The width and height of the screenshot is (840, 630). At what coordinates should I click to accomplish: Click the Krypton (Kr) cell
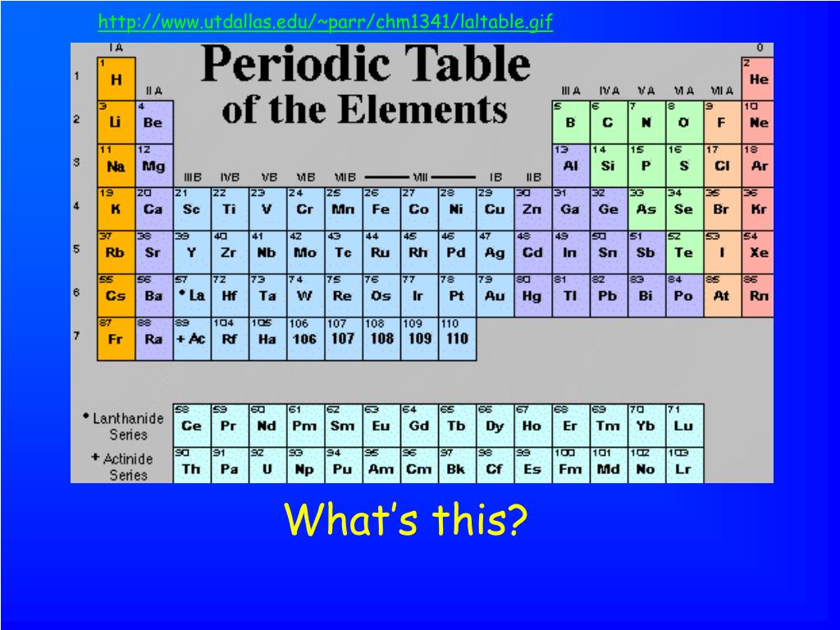tap(758, 209)
